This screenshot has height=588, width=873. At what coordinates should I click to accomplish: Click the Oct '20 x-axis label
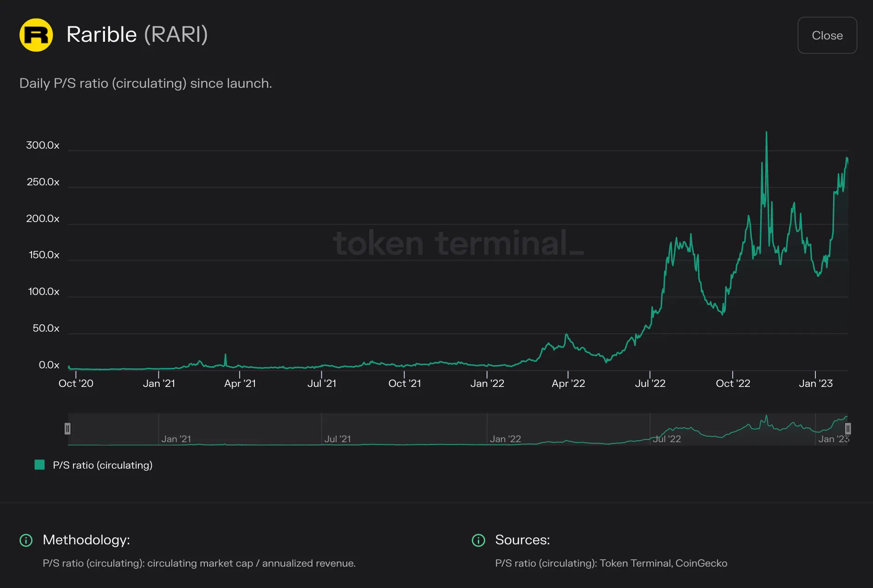tap(76, 384)
